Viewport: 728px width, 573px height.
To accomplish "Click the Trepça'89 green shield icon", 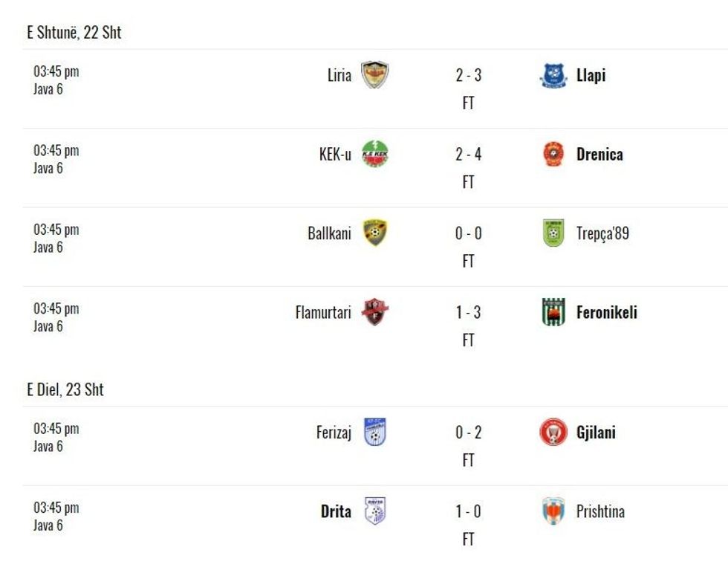I will point(553,233).
